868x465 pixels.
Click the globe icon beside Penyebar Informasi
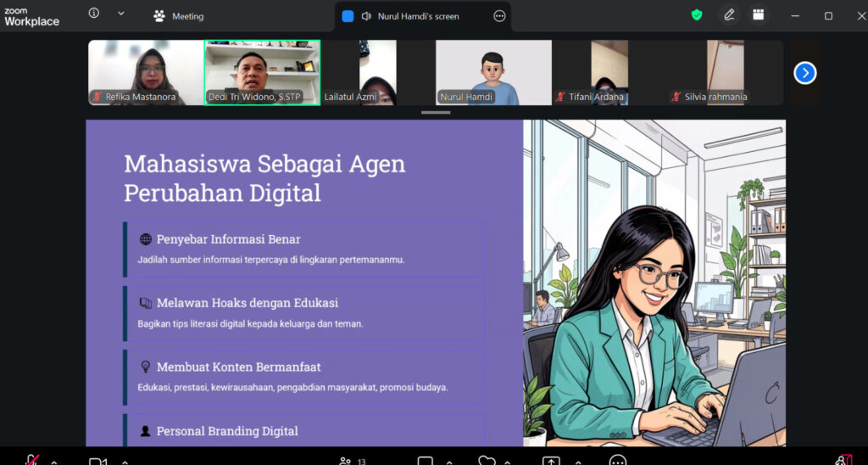[146, 239]
